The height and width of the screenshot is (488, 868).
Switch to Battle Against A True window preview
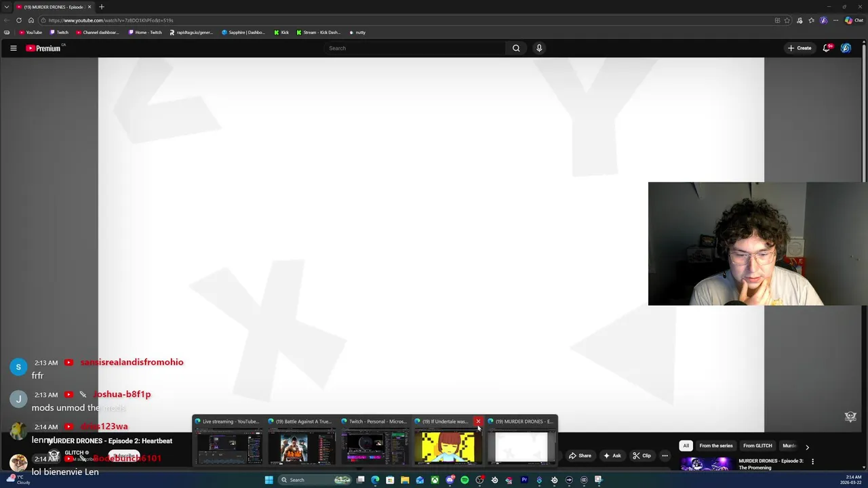coord(302,447)
